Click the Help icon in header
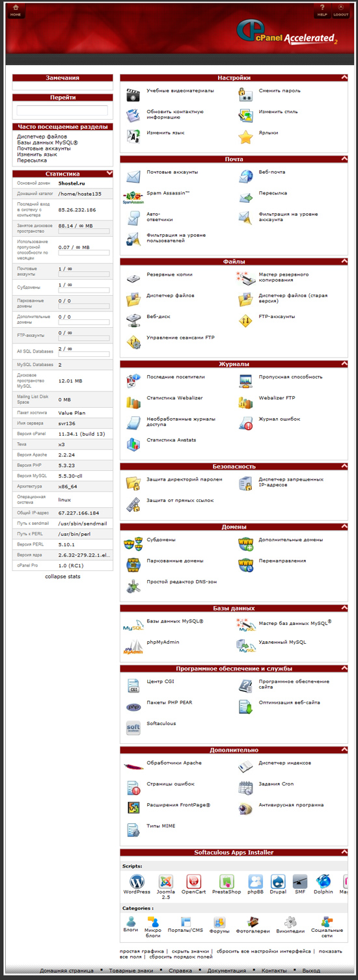358x980 pixels. pyautogui.click(x=322, y=10)
